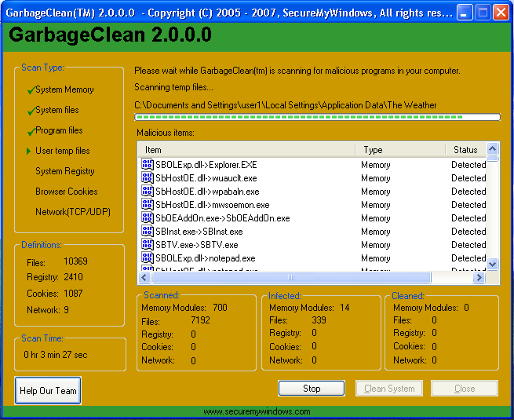514x420 pixels.
Task: Click the scan time 0 hr 3 min 27 sec
Action: point(56,355)
